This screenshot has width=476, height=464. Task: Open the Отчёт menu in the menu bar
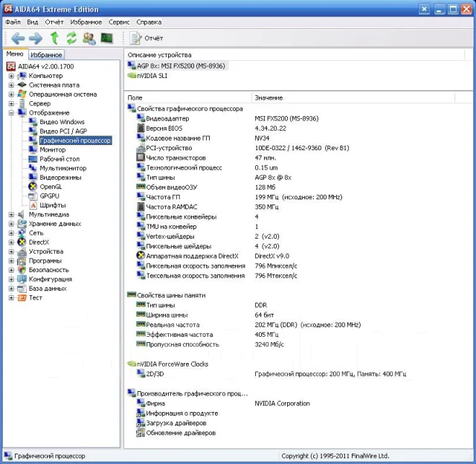click(x=54, y=22)
